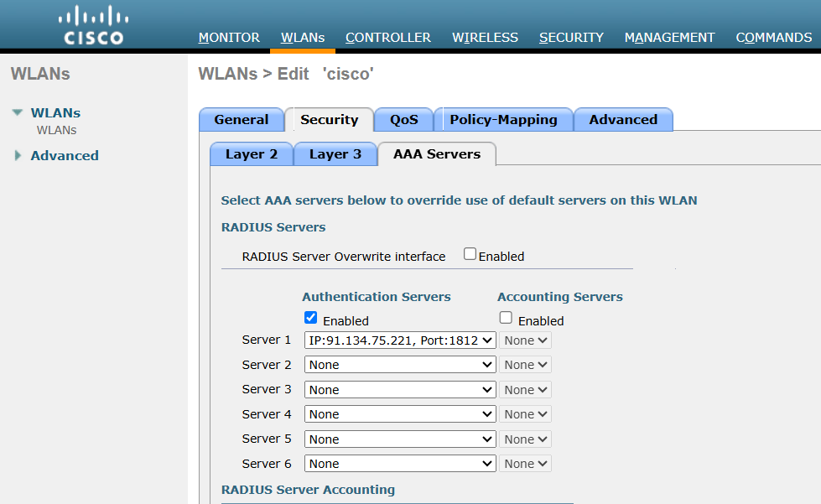Click the RADIUS Servers section heading
This screenshot has height=504, width=821.
point(273,227)
